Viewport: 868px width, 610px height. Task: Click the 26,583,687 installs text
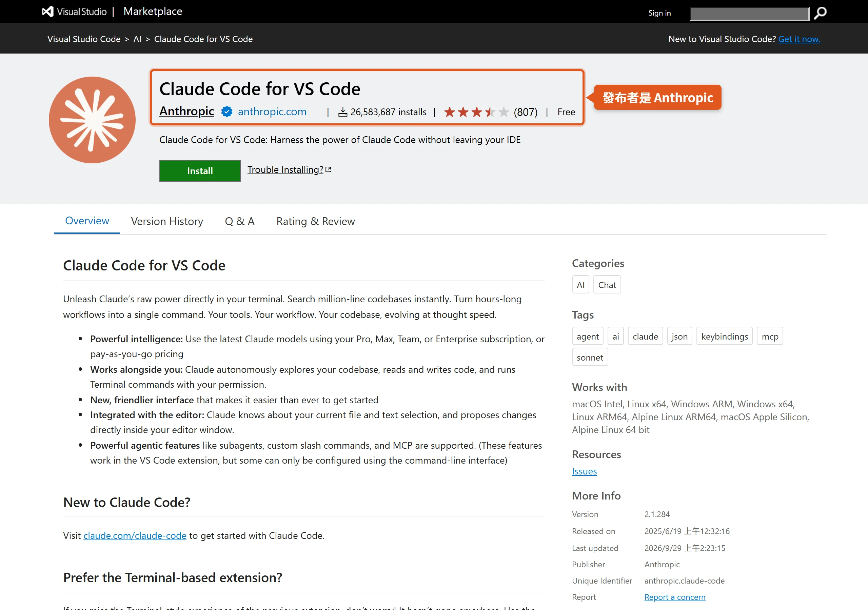388,112
